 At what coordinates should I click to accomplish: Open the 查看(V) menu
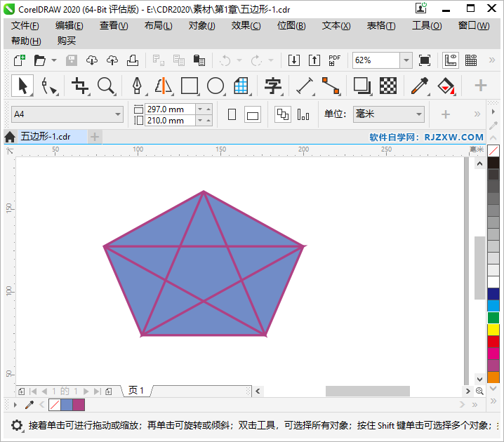point(114,26)
